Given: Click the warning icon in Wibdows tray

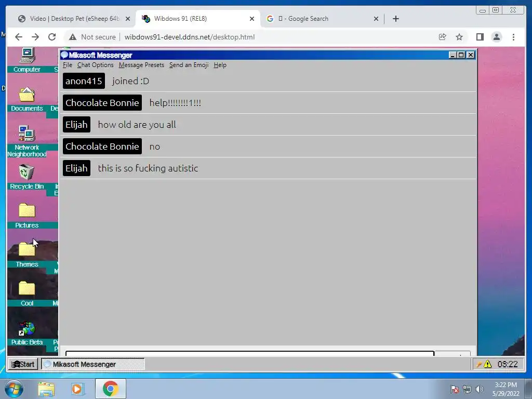Looking at the screenshot, I should pyautogui.click(x=487, y=364).
